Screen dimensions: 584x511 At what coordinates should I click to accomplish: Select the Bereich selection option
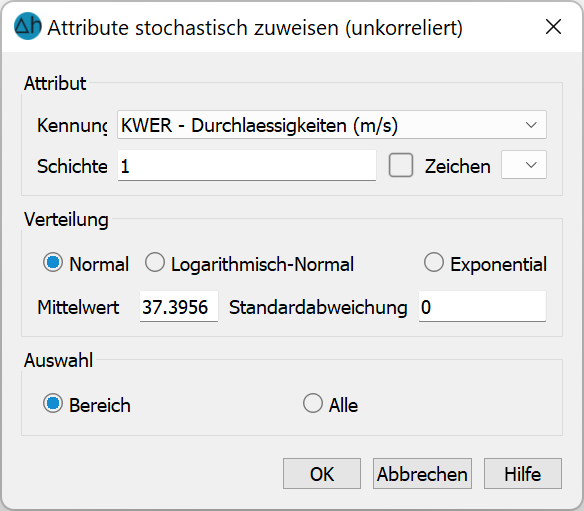53,404
